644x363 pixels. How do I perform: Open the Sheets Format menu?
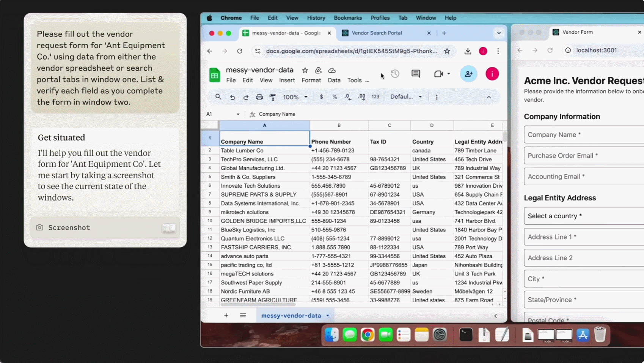pos(311,80)
